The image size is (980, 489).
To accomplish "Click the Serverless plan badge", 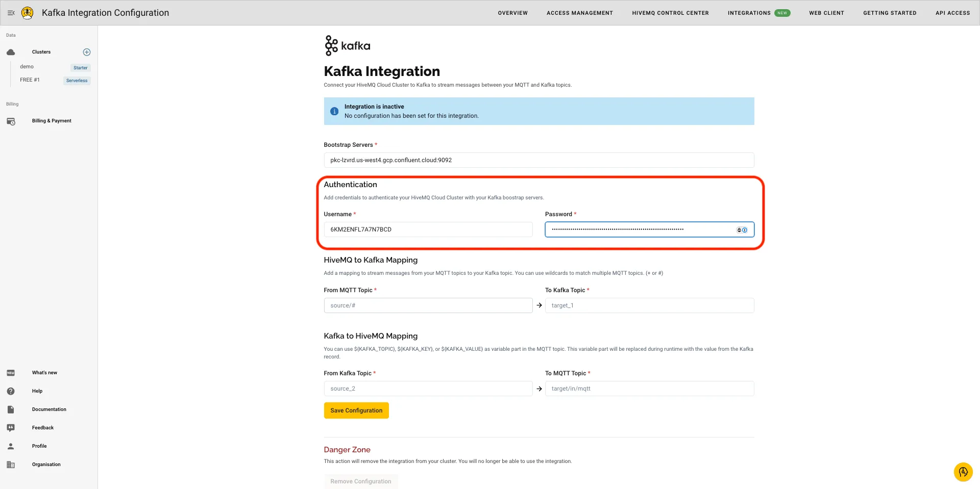I will 77,81.
